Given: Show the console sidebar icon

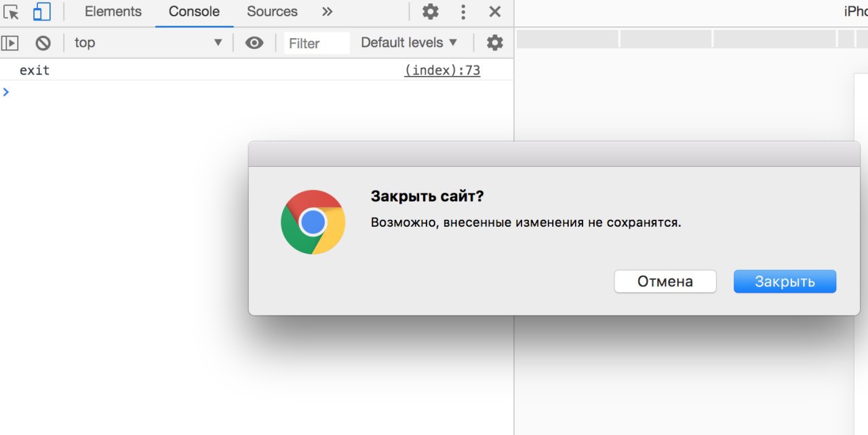Looking at the screenshot, I should point(9,43).
